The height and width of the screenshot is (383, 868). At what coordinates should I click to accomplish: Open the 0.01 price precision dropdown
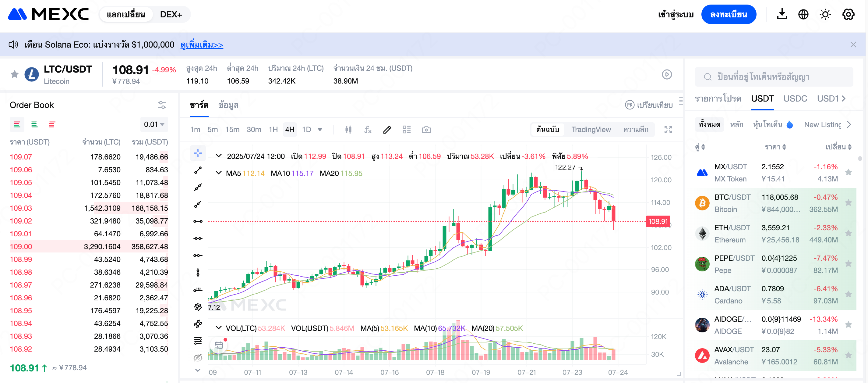pos(154,124)
